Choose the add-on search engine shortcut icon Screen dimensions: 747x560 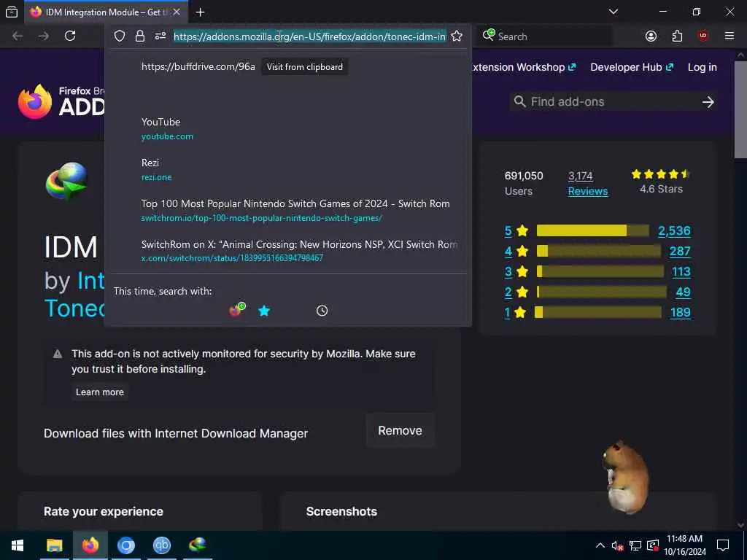(237, 310)
